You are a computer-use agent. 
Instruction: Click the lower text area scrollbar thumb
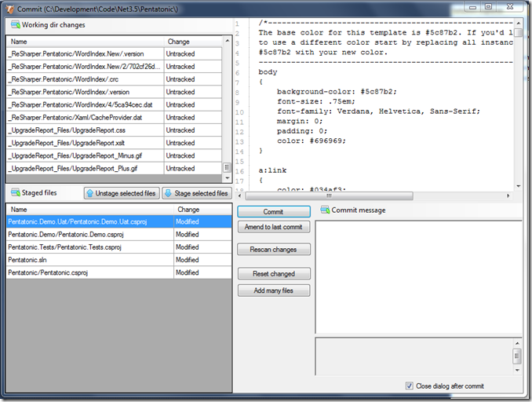(x=517, y=356)
